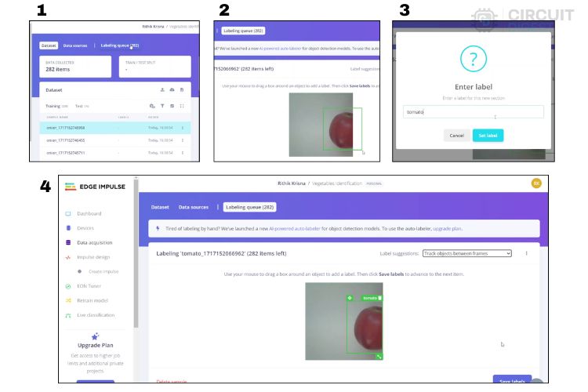Open row menu for sample ending 711
The height and width of the screenshot is (392, 588).
coord(183,153)
